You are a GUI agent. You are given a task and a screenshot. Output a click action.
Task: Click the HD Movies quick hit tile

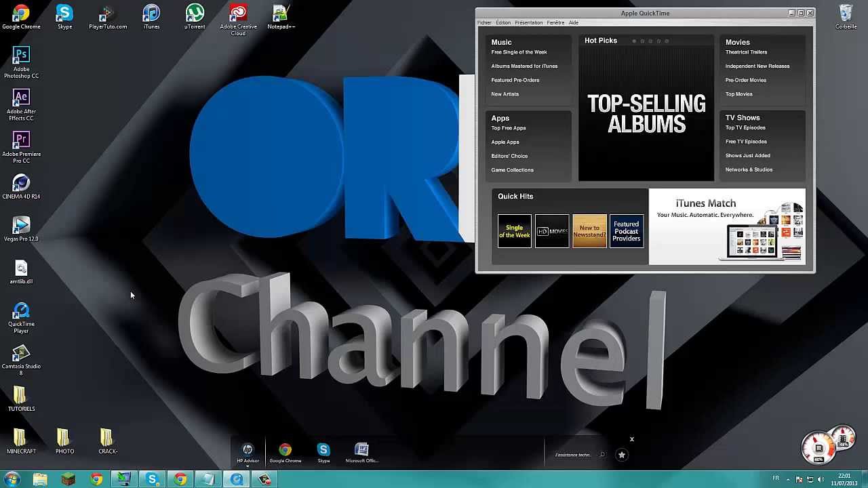pyautogui.click(x=552, y=231)
